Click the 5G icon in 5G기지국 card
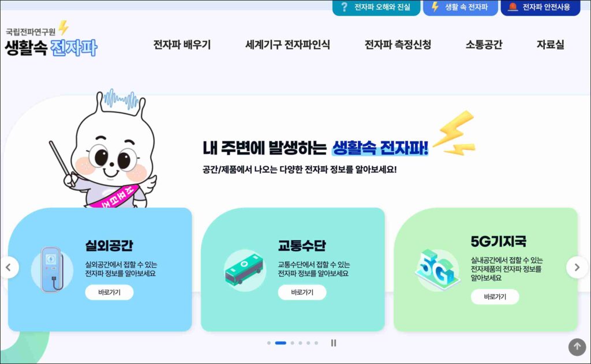Viewport: 591px width, 364px height. (437, 269)
